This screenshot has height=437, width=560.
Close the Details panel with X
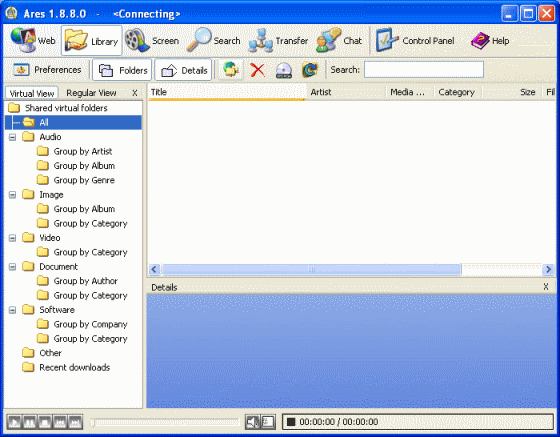click(x=546, y=287)
